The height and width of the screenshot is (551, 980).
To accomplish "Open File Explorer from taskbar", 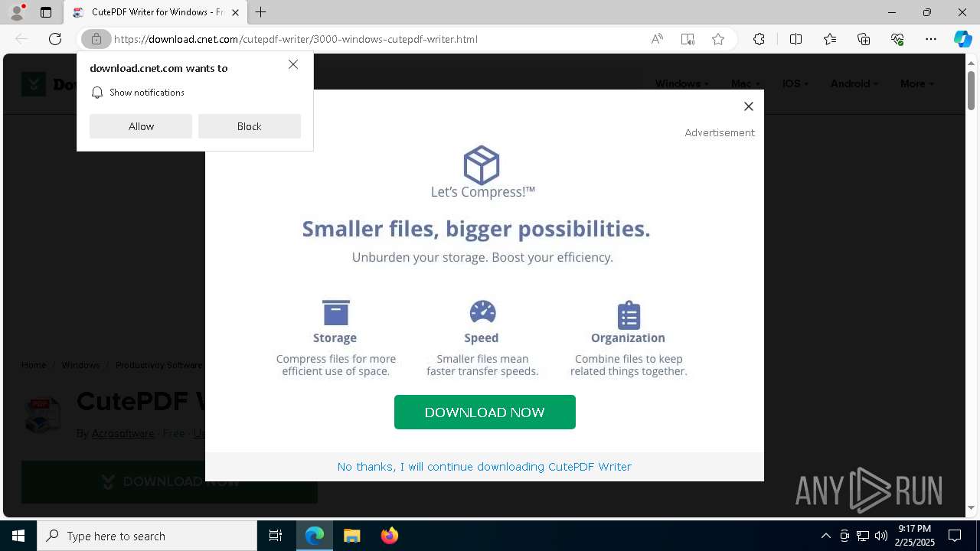I will click(x=351, y=536).
